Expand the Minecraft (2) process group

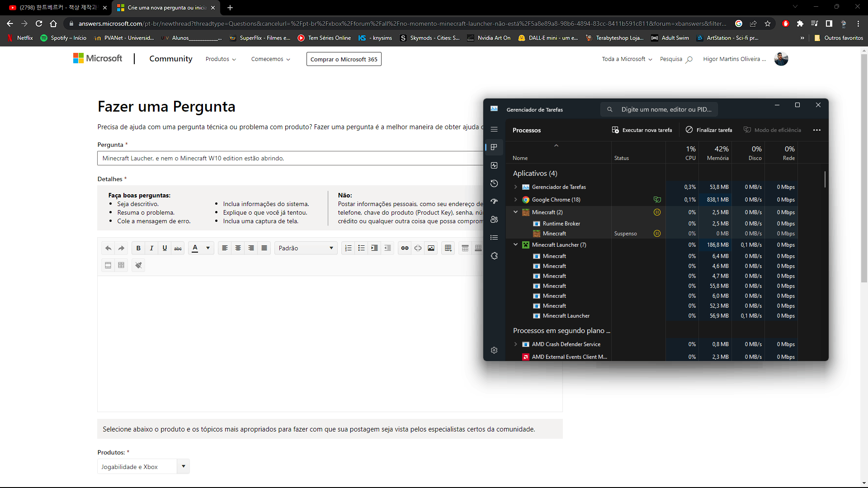[x=515, y=212]
